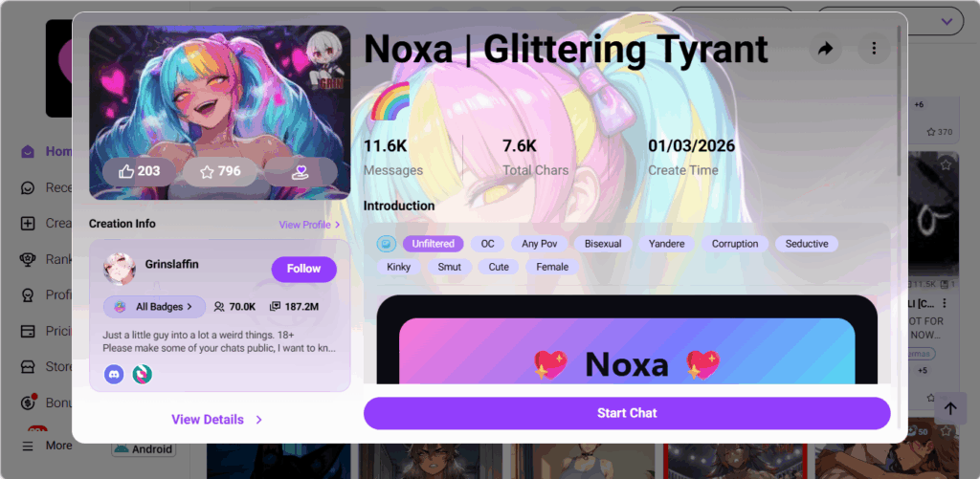The width and height of the screenshot is (980, 479).
Task: Follow creator Grinslaffin
Action: tap(303, 269)
